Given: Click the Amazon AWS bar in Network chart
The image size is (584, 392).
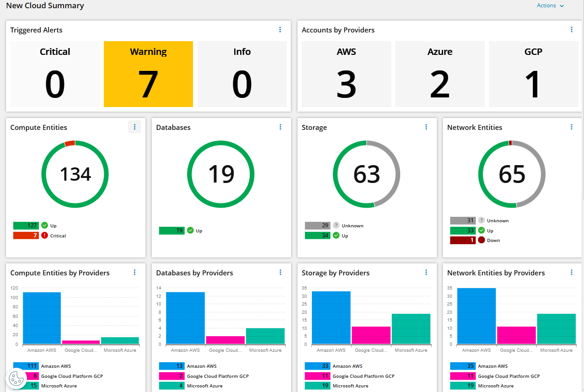Looking at the screenshot, I should pyautogui.click(x=477, y=316).
